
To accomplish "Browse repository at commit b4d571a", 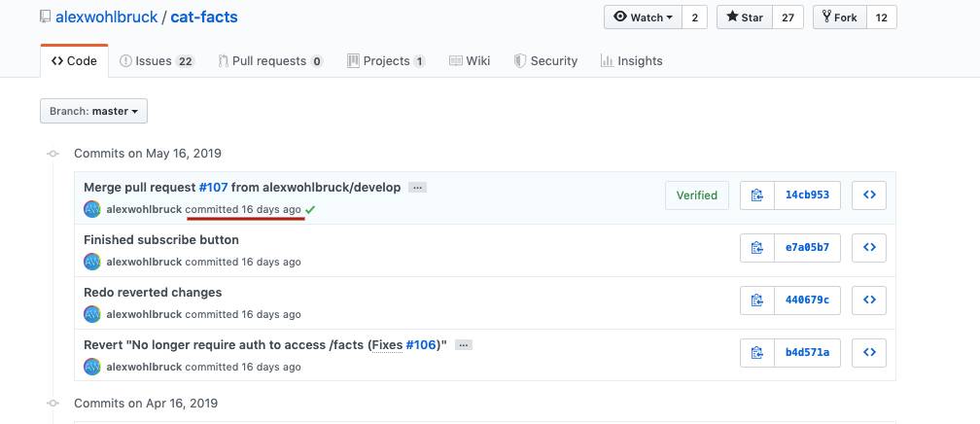I will (869, 353).
